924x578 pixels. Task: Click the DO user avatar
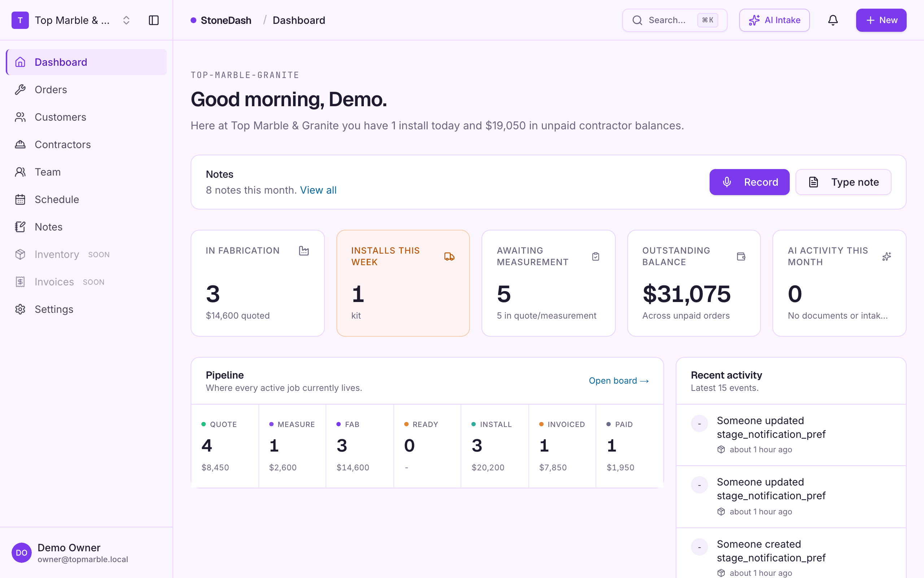coord(21,553)
